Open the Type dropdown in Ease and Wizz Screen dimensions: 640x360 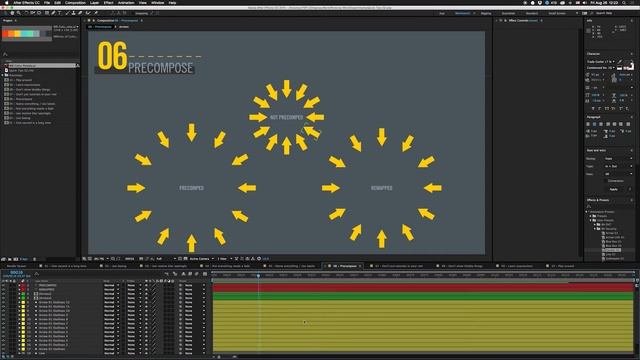click(x=619, y=167)
